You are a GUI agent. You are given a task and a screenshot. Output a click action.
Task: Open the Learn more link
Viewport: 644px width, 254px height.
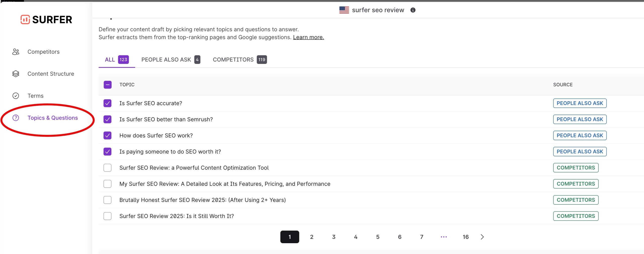click(x=308, y=37)
